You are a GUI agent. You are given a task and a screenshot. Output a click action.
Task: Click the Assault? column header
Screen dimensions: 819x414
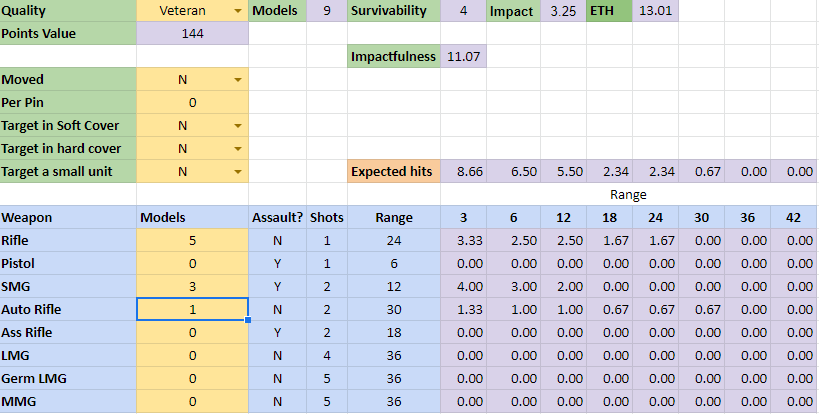point(277,217)
